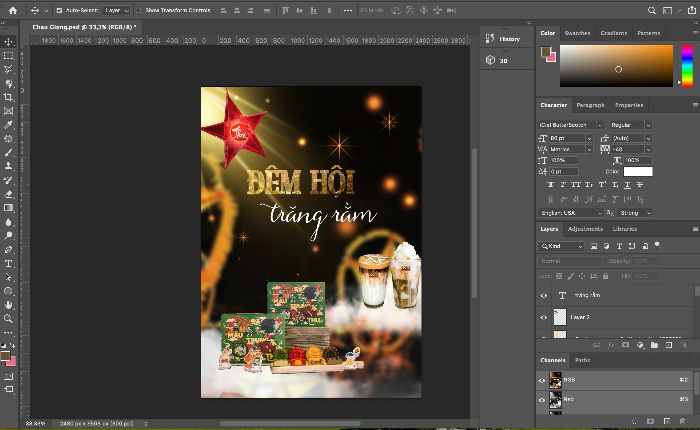700x430 pixels.
Task: Add layer mask in Layers panel
Action: (x=625, y=345)
